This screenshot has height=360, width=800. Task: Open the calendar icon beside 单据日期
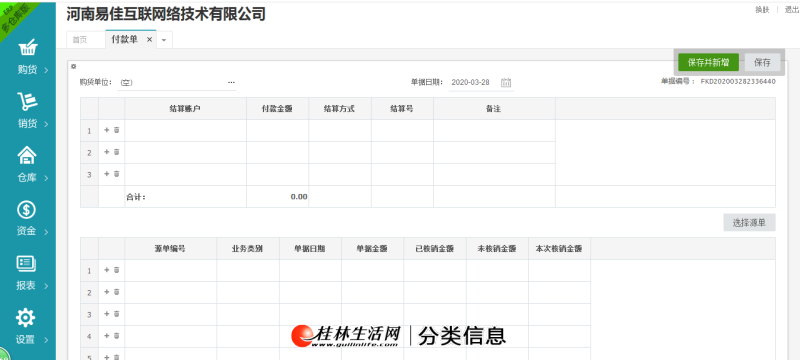point(506,82)
